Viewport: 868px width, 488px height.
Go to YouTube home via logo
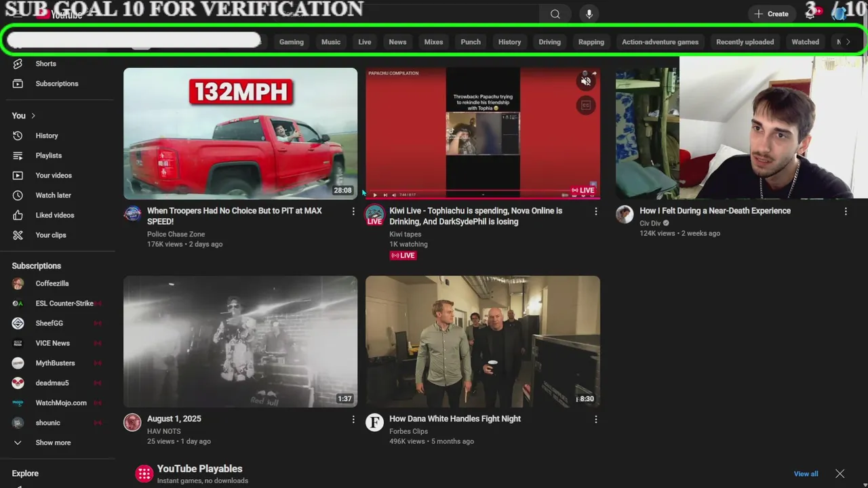[x=60, y=15]
